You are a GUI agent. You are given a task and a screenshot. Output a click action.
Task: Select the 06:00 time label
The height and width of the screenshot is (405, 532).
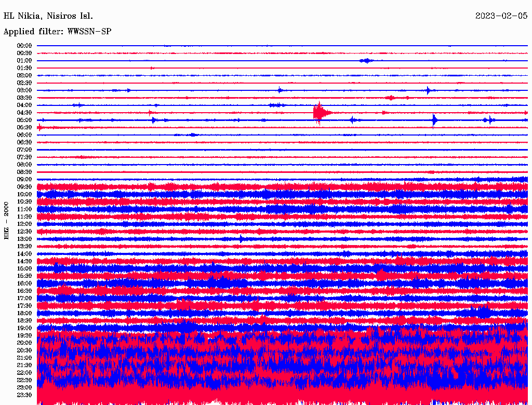(x=24, y=134)
